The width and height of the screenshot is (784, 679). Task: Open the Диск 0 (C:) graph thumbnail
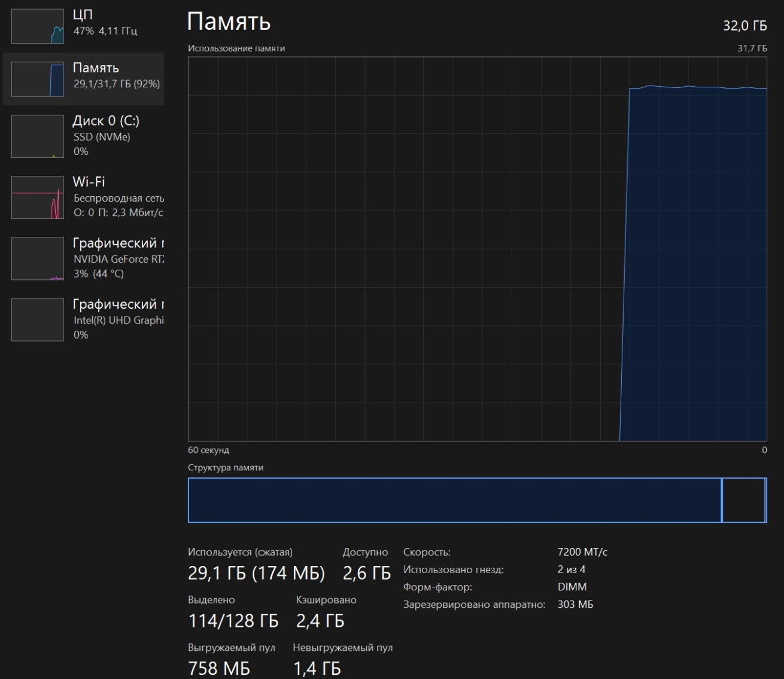pos(38,136)
